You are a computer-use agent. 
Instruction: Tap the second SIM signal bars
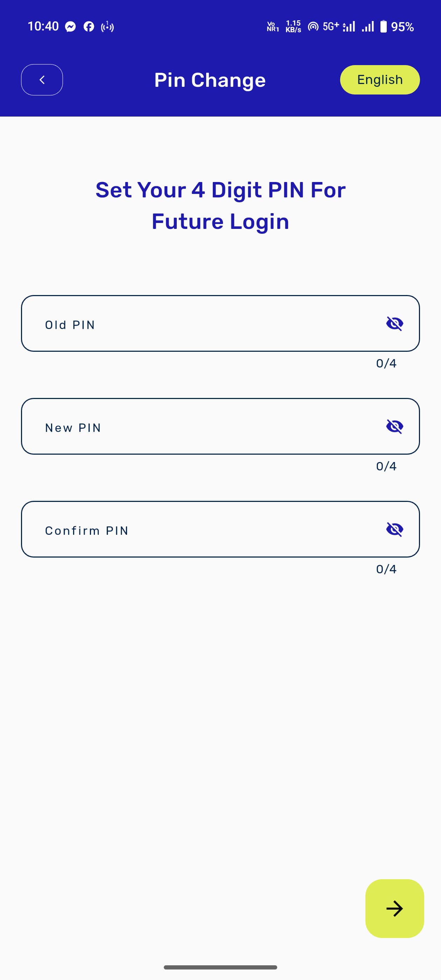point(367,26)
